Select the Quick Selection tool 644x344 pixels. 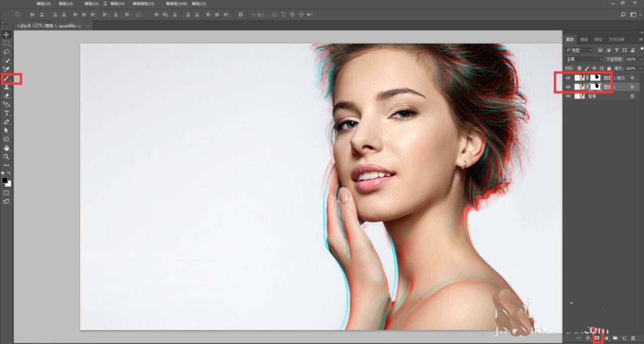(x=6, y=61)
